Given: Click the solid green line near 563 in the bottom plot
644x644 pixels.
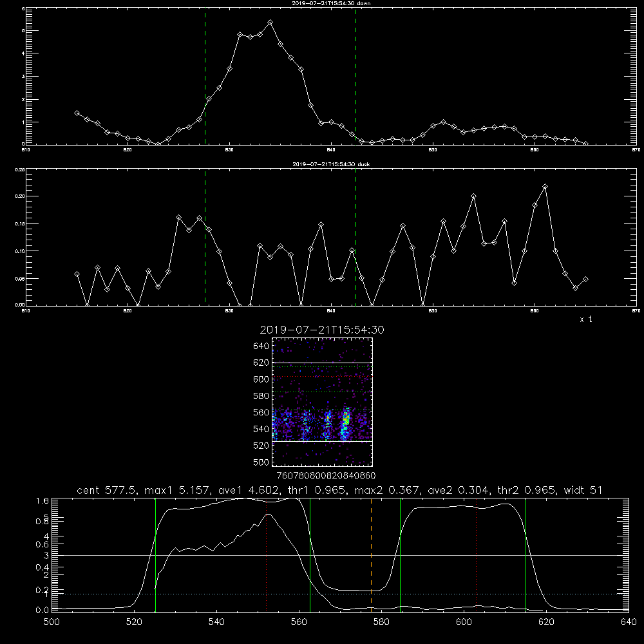Looking at the screenshot, I should (310, 554).
